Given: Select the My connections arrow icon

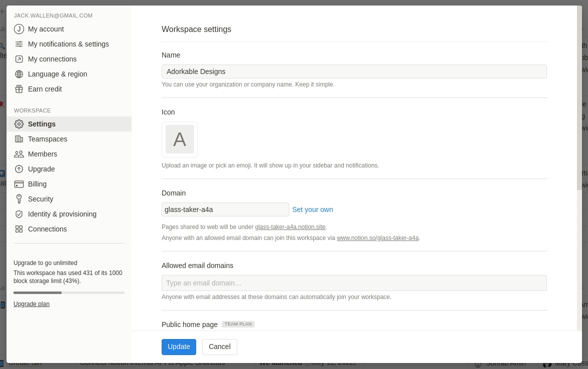Looking at the screenshot, I should click(19, 59).
